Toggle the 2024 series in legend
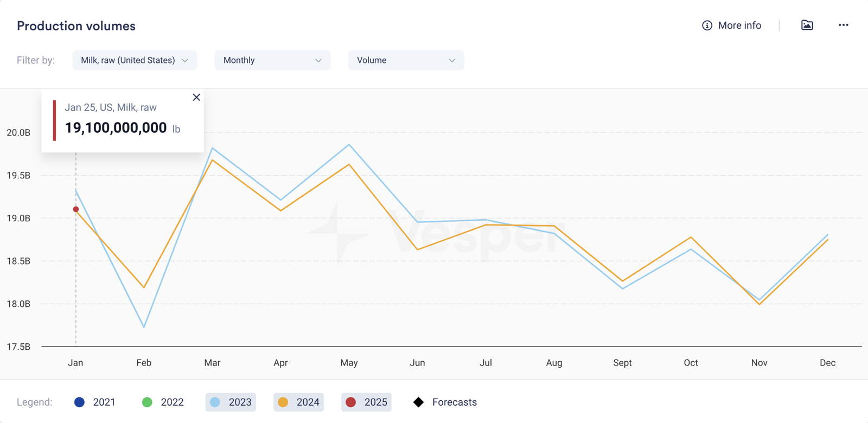 (x=298, y=402)
